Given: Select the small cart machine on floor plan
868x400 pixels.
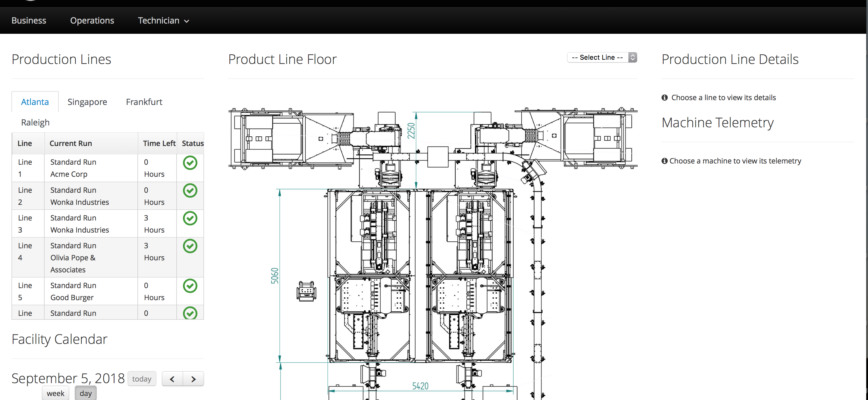Looking at the screenshot, I should click(306, 291).
